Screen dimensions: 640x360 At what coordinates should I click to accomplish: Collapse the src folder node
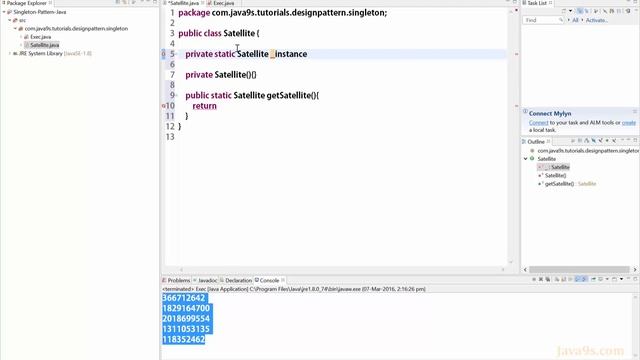9,20
